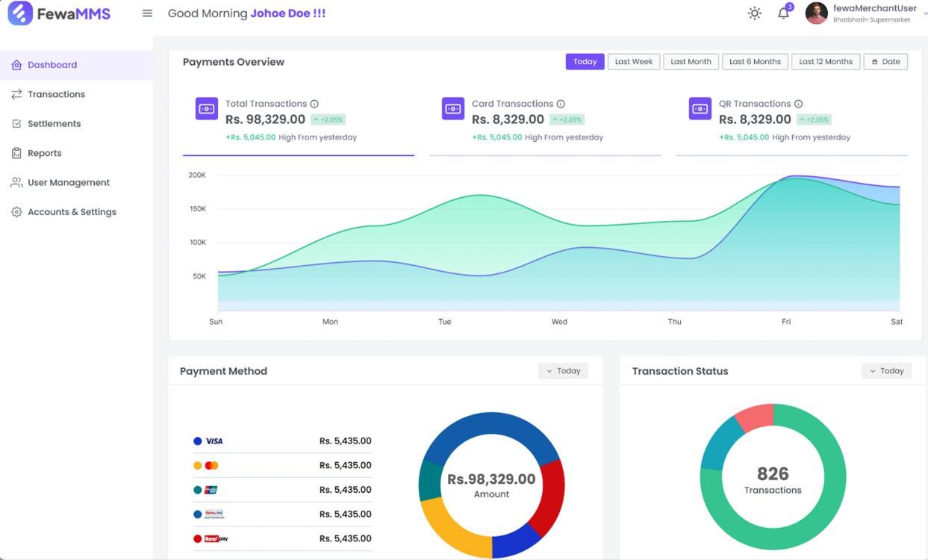Open Settlements from the sidebar
Viewport: 928px width, 560px height.
pyautogui.click(x=16, y=123)
